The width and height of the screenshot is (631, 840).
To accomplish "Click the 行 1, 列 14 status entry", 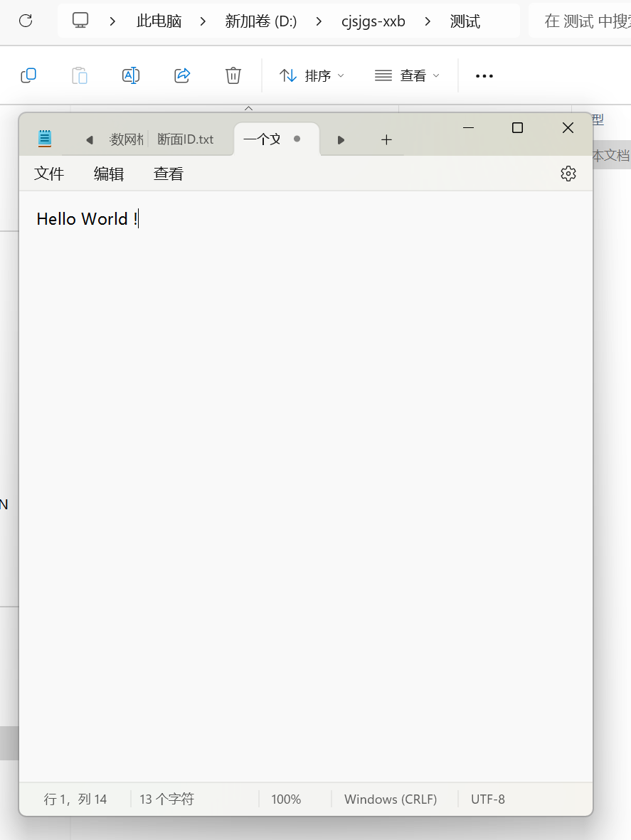I will 75,799.
